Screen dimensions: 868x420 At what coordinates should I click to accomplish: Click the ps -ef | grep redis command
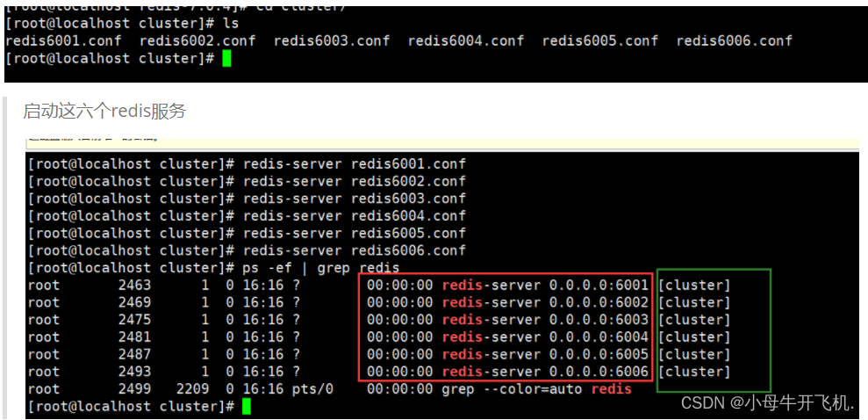pos(321,268)
